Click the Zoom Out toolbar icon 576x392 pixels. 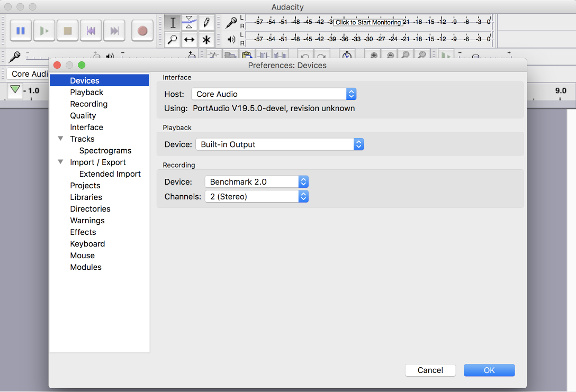[x=390, y=55]
